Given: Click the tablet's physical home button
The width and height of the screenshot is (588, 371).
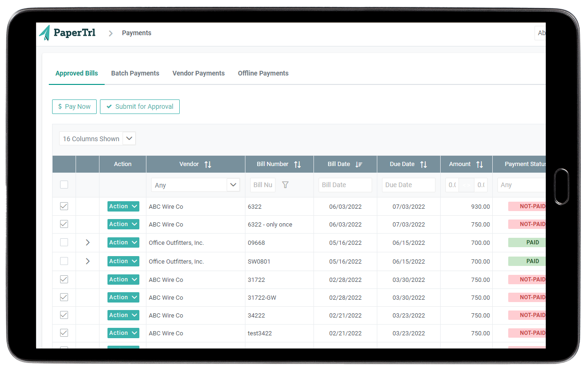Looking at the screenshot, I should (561, 187).
